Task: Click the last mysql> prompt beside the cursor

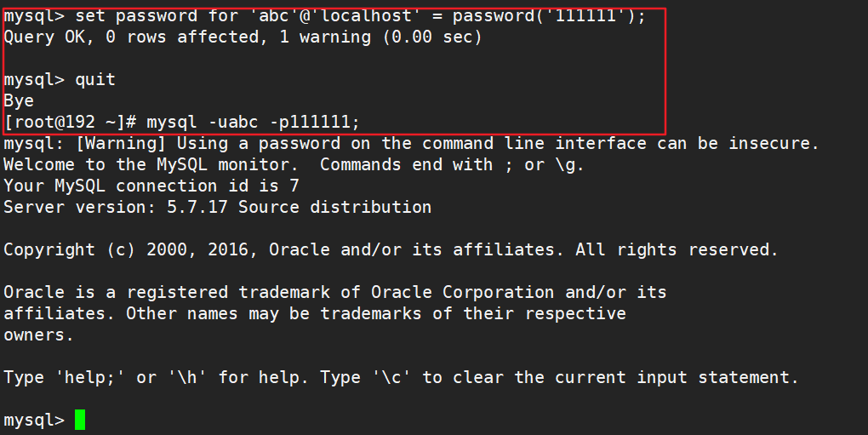Action: (x=34, y=420)
